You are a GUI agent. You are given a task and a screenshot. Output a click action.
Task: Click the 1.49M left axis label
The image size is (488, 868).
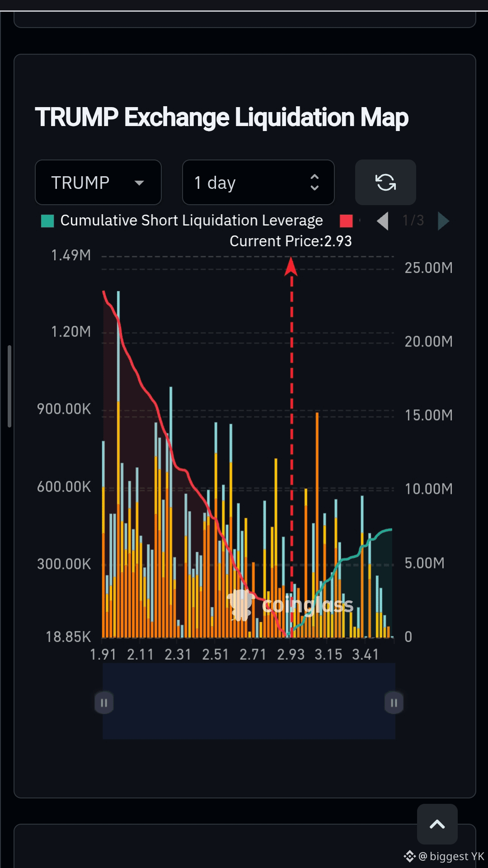tap(71, 255)
